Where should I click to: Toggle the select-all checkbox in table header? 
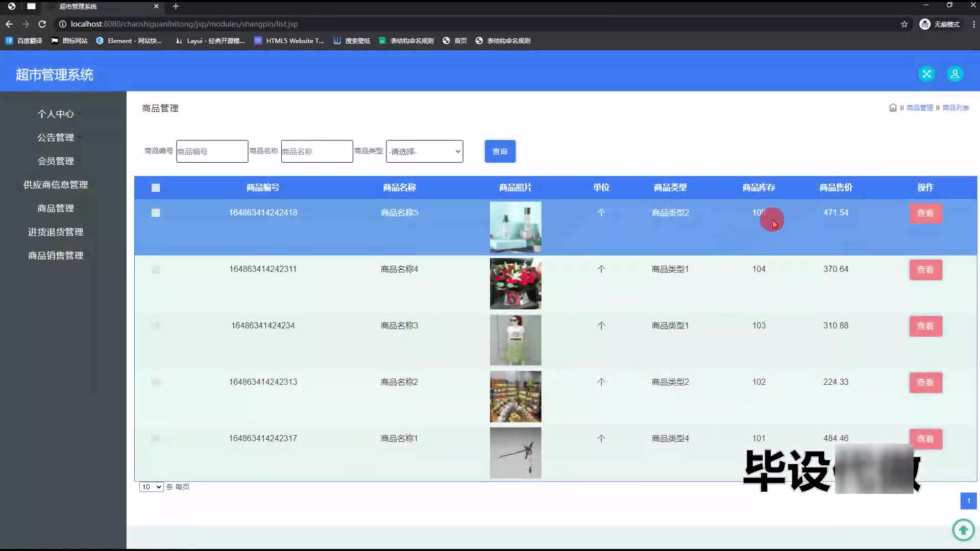point(156,188)
